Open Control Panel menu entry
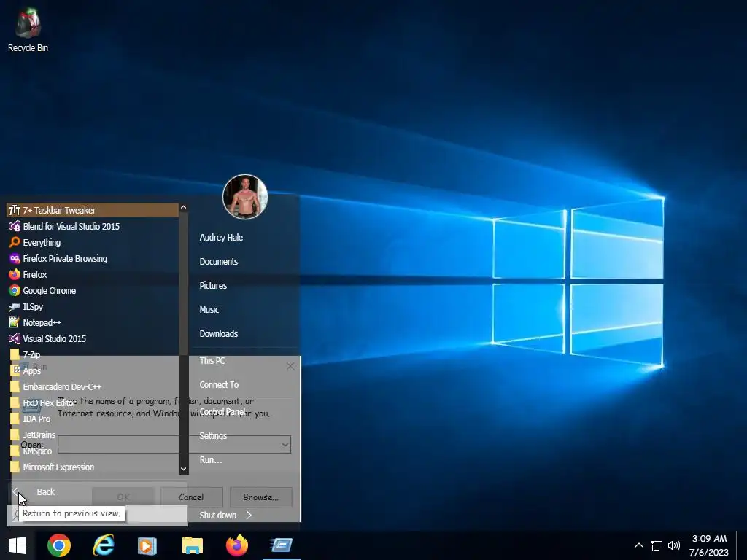This screenshot has height=560, width=747. 222,411
